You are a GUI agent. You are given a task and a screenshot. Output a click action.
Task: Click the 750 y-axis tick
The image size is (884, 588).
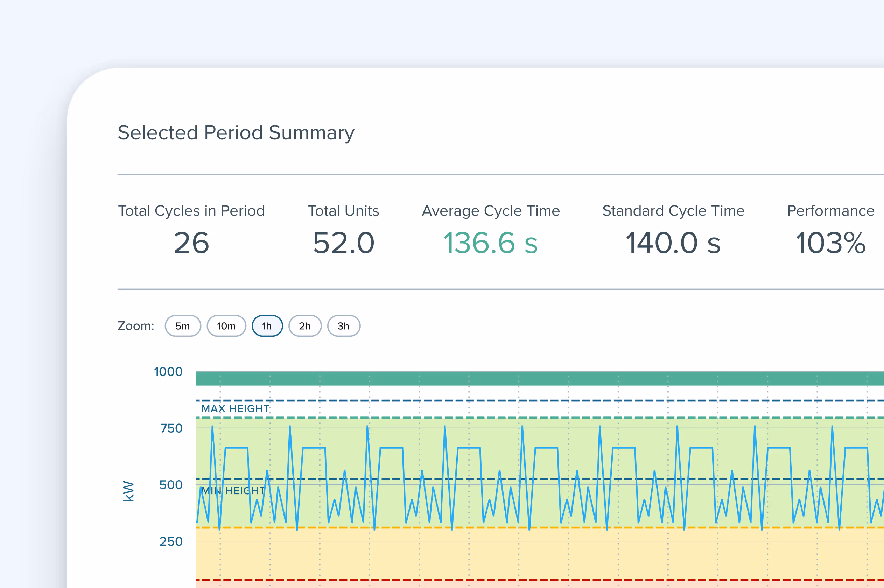tap(171, 428)
